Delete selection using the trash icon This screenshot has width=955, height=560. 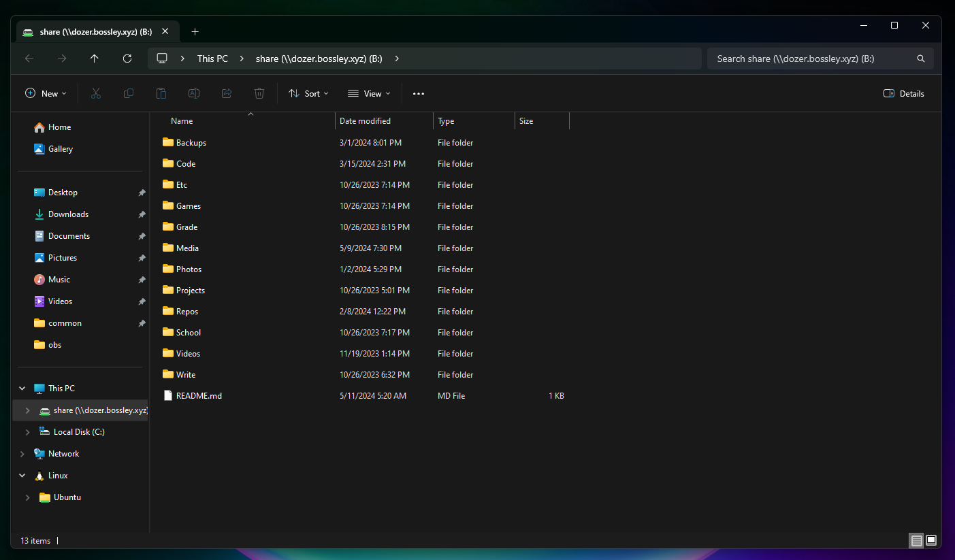tap(259, 93)
